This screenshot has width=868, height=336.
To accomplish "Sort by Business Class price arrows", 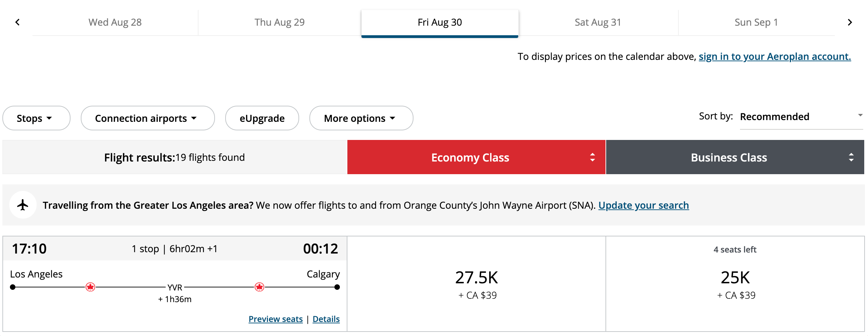I will 851,157.
